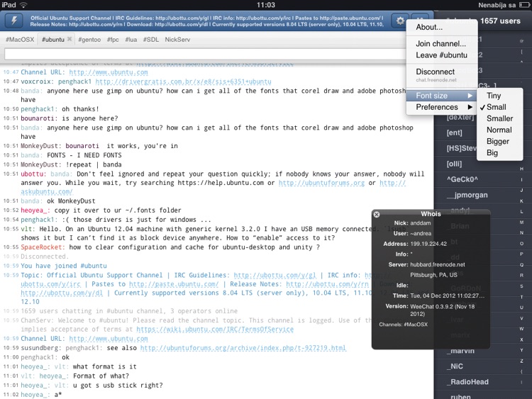532x399 pixels.
Task: Tap Whois address 199.19.224.42
Action: 428,244
